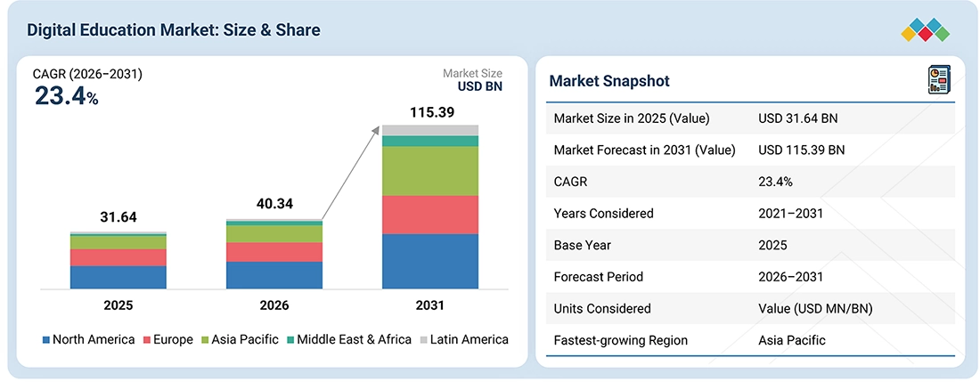Click the 2026 stacked bar
Image resolution: width=980 pixels, height=382 pixels.
(x=274, y=254)
